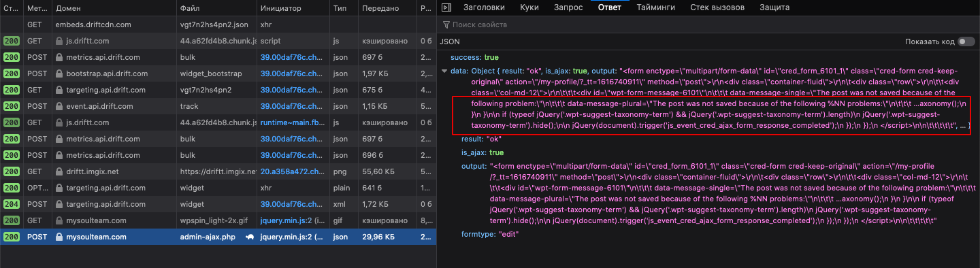Toggle the Показать код switch
This screenshot has width=980, height=268.
point(966,41)
